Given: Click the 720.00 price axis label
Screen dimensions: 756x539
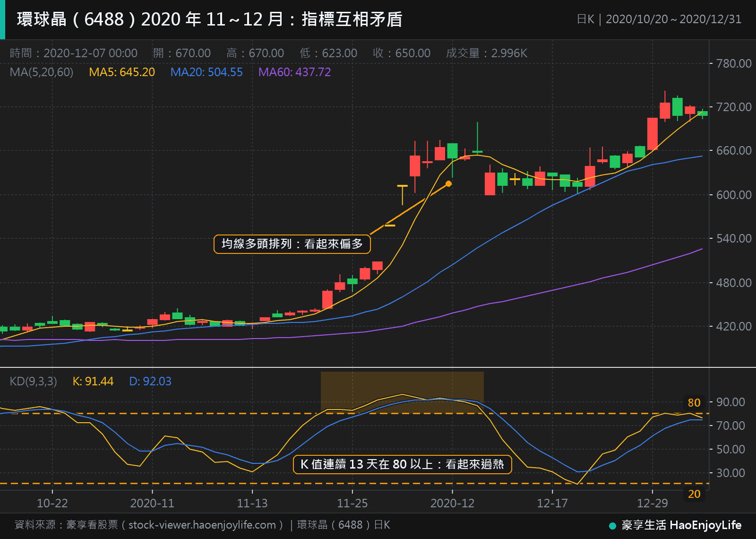Looking at the screenshot, I should (x=734, y=107).
